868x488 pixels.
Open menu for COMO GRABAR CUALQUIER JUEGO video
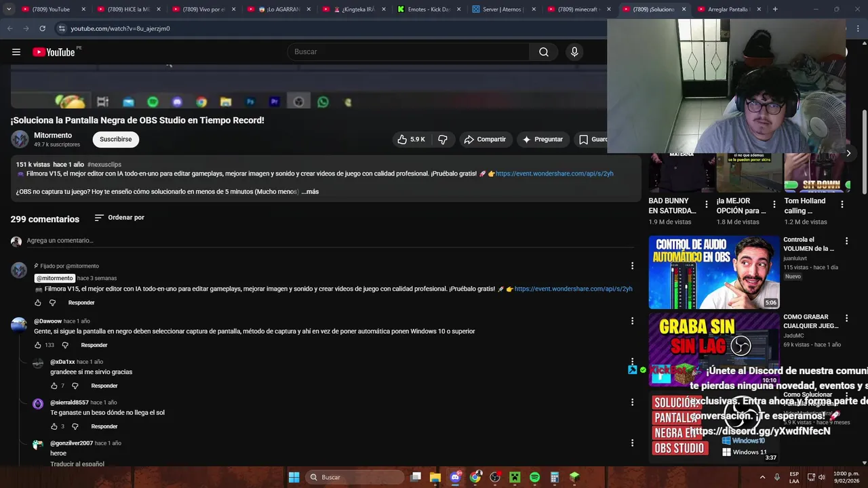(x=846, y=318)
